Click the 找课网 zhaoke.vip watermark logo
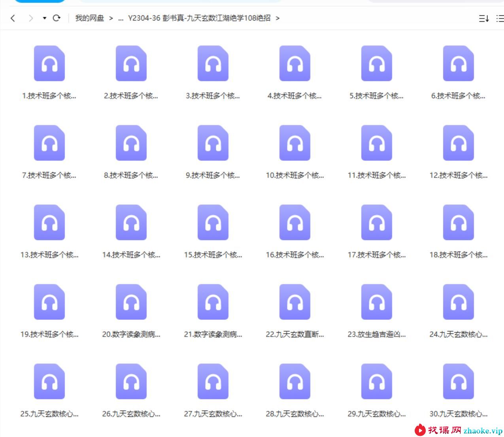The image size is (504, 437). (x=459, y=430)
